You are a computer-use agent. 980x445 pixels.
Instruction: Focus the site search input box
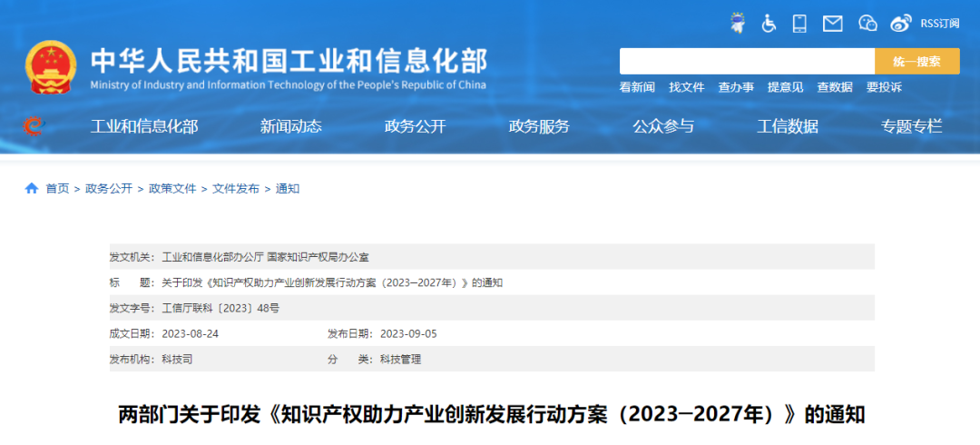(x=747, y=62)
